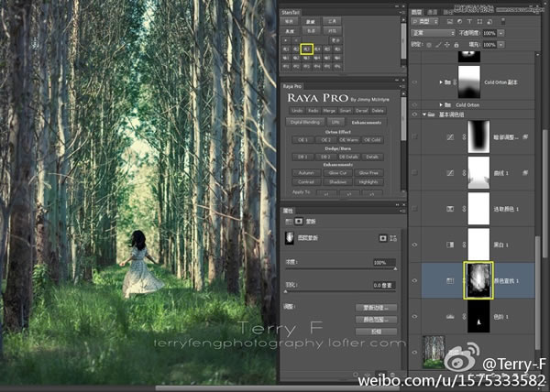Click the 黑白 1 adjustment layer icon
Image resolution: width=550 pixels, height=392 pixels.
[449, 243]
